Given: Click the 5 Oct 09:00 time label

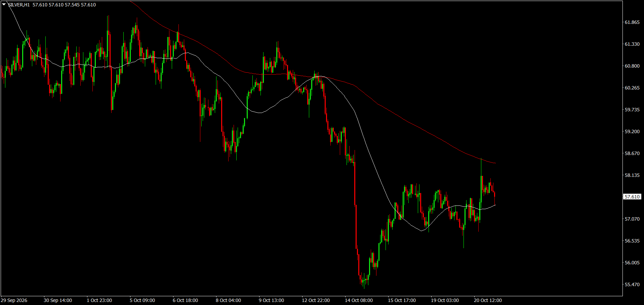Looking at the screenshot, I should click(x=143, y=300).
